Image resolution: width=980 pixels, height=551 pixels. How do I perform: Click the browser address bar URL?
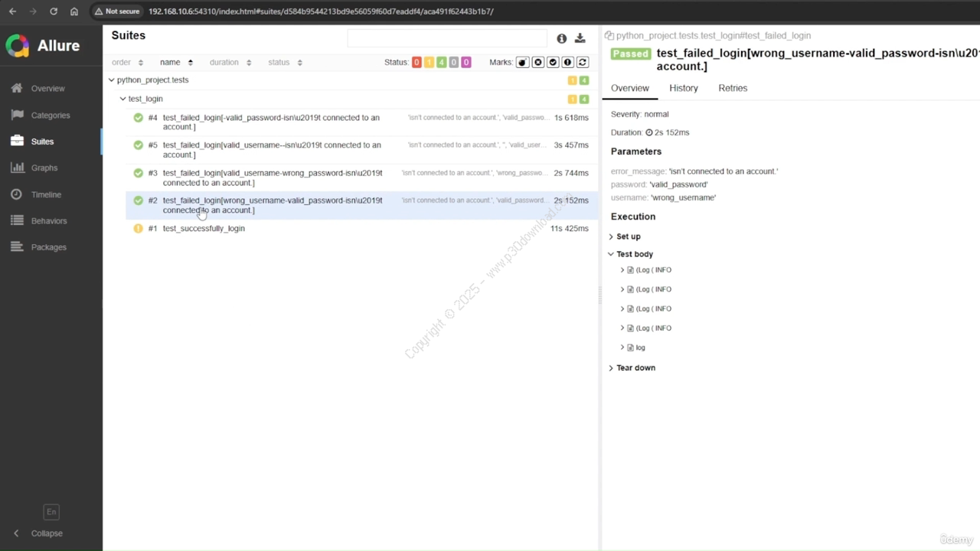(x=321, y=11)
